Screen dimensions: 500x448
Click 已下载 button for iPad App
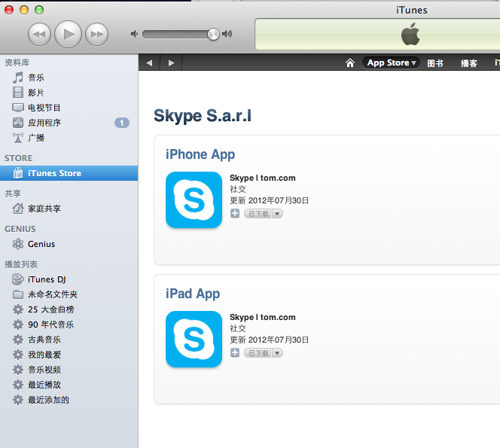coord(258,353)
